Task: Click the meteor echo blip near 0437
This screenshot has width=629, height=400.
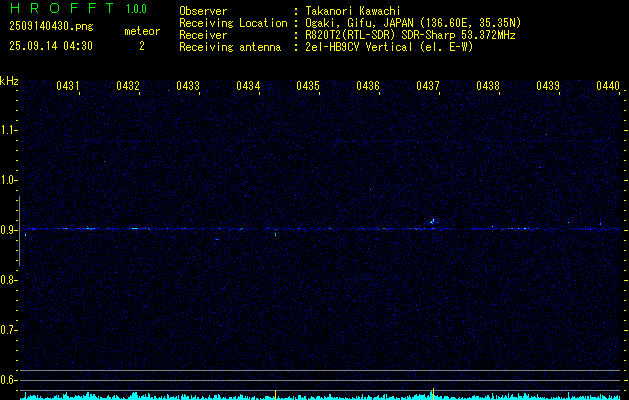Action: [432, 222]
